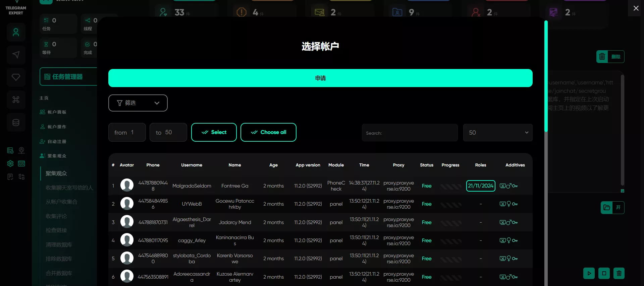Click the blocked user stat icon showing 2
The image size is (644, 286).
(x=476, y=12)
